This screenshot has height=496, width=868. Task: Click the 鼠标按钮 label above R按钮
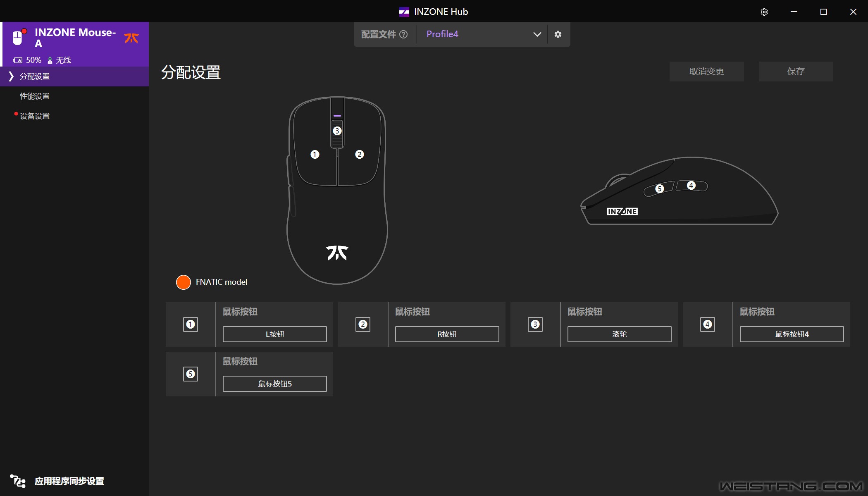(413, 312)
